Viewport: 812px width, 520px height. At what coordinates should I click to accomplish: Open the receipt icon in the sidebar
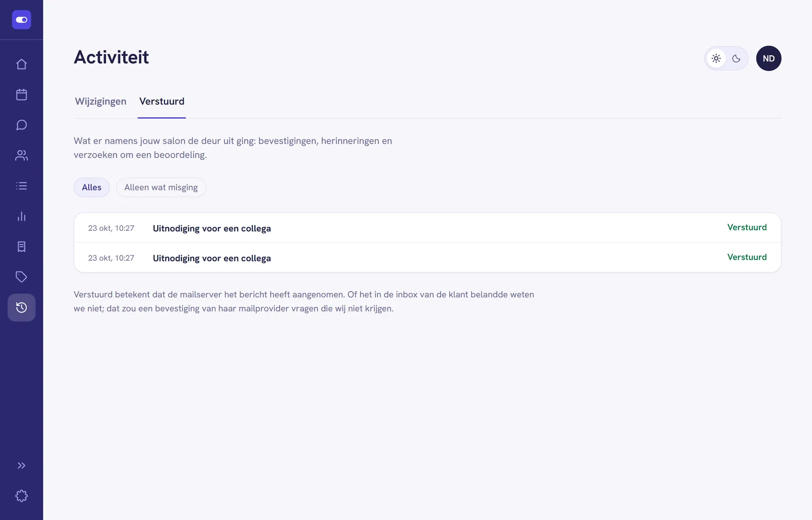point(21,247)
